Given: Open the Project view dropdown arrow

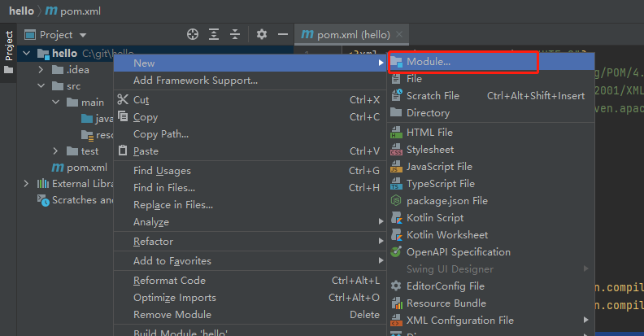Looking at the screenshot, I should 83,35.
